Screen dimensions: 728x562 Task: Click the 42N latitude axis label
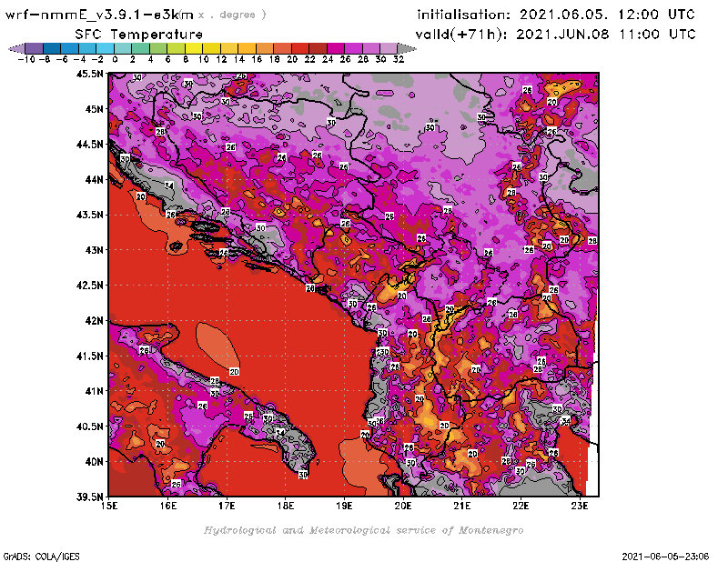[94, 321]
